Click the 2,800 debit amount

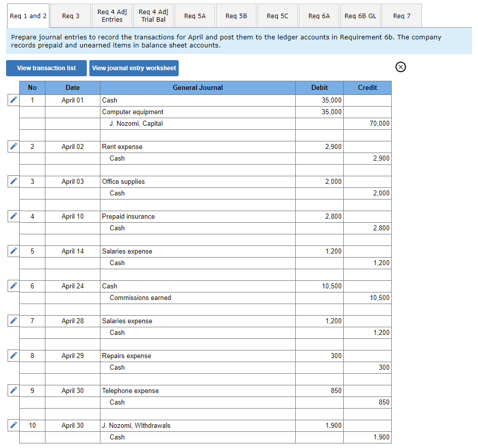320,216
